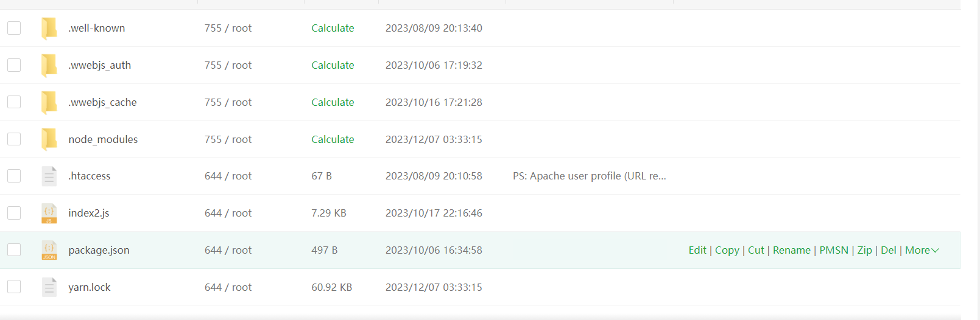Edit the package.json file
The image size is (980, 320).
click(697, 250)
